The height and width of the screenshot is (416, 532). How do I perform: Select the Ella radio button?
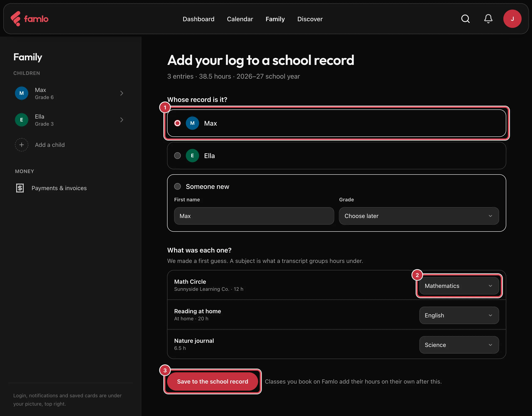pyautogui.click(x=177, y=156)
